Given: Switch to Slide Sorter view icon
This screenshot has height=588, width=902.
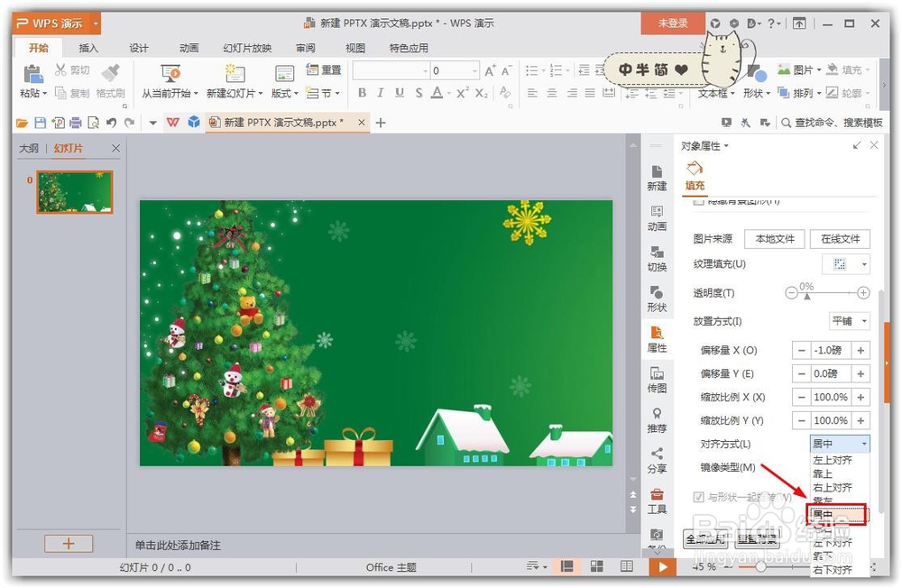Looking at the screenshot, I should (x=596, y=566).
